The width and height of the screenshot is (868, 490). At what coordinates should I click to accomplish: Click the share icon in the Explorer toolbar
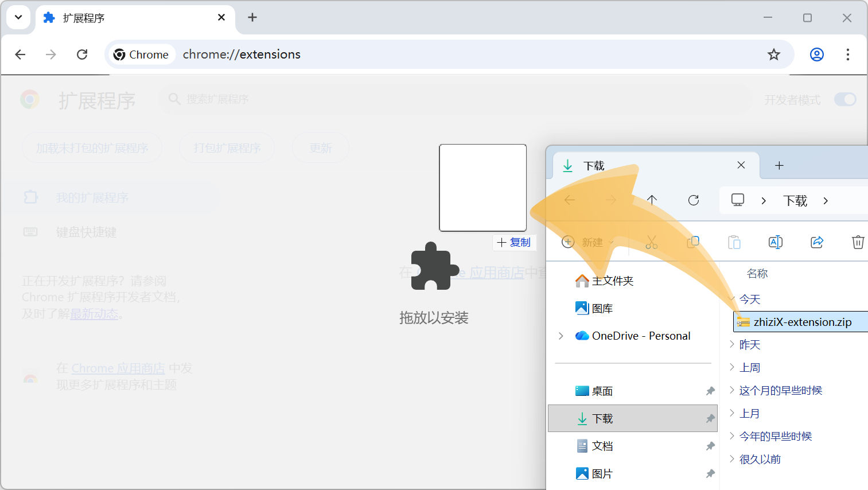817,242
